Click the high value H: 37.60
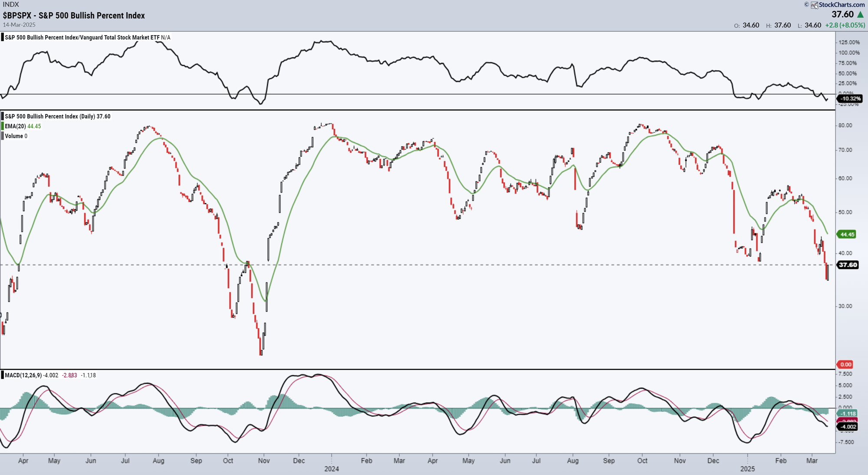This screenshot has width=868, height=475. [779, 25]
